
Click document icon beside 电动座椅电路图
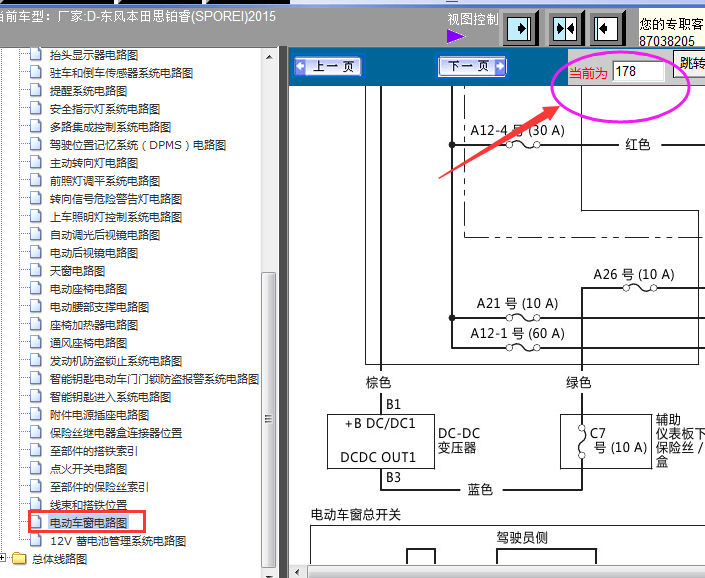point(36,288)
